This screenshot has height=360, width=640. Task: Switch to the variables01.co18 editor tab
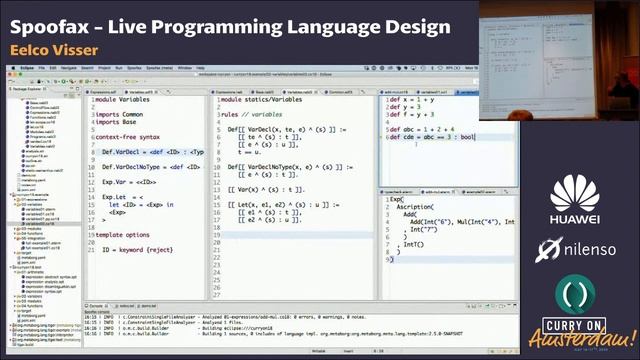click(433, 92)
